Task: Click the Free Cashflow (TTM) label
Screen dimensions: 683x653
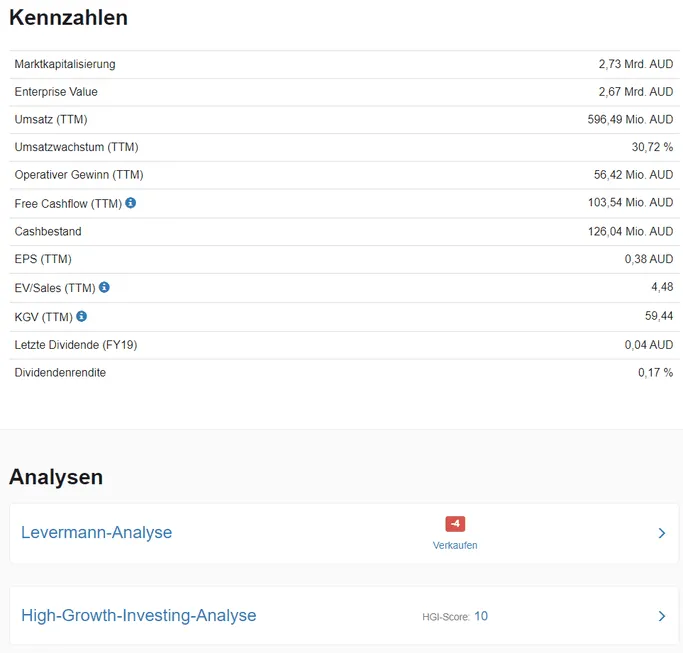Action: 68,203
